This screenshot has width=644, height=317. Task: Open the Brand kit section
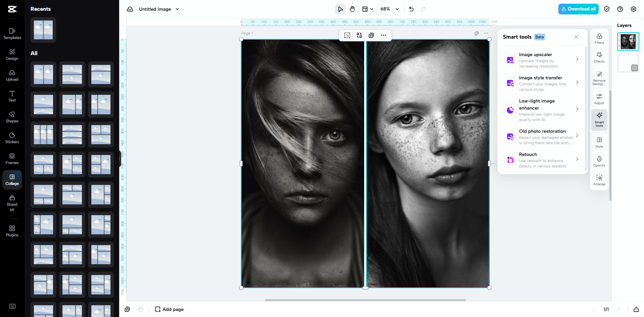point(12,203)
